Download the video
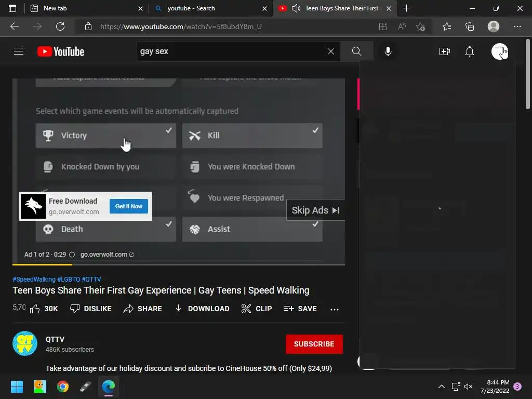 coord(202,309)
